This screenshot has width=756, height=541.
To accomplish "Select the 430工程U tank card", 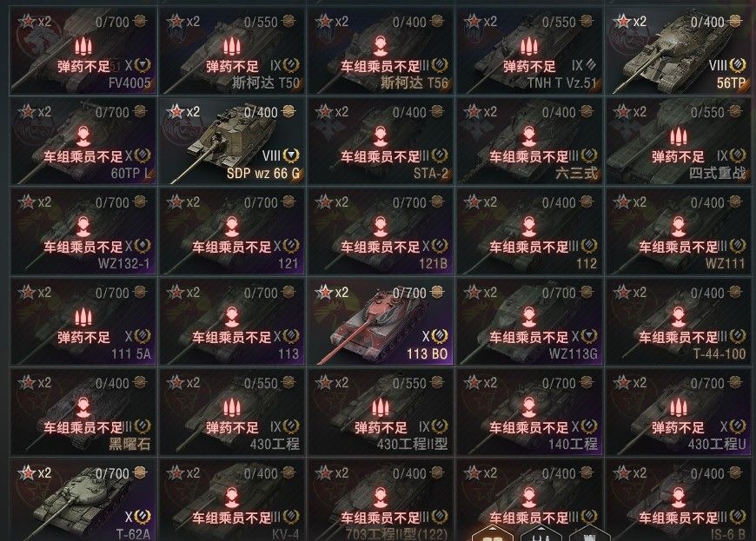I will pyautogui.click(x=678, y=412).
